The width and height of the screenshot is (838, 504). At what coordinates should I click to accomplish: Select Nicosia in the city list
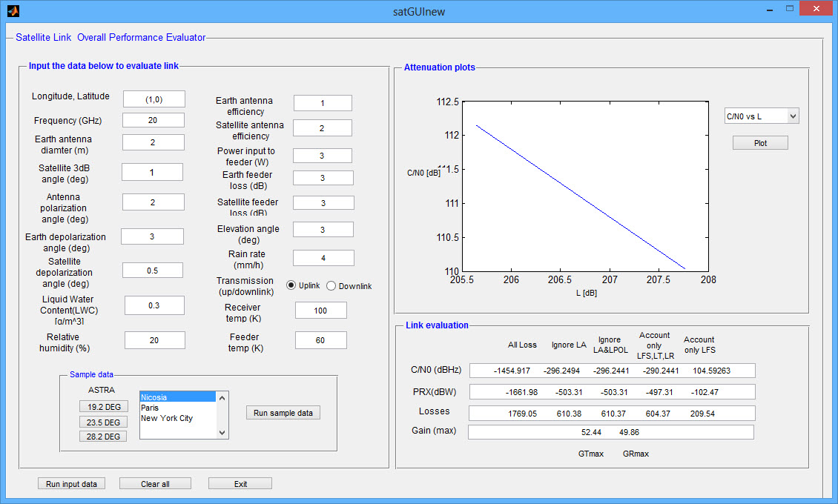[x=177, y=397]
